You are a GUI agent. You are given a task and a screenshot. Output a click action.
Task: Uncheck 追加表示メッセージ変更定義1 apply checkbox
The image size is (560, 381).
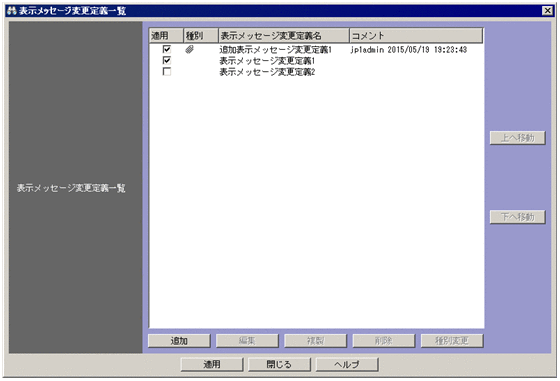166,49
